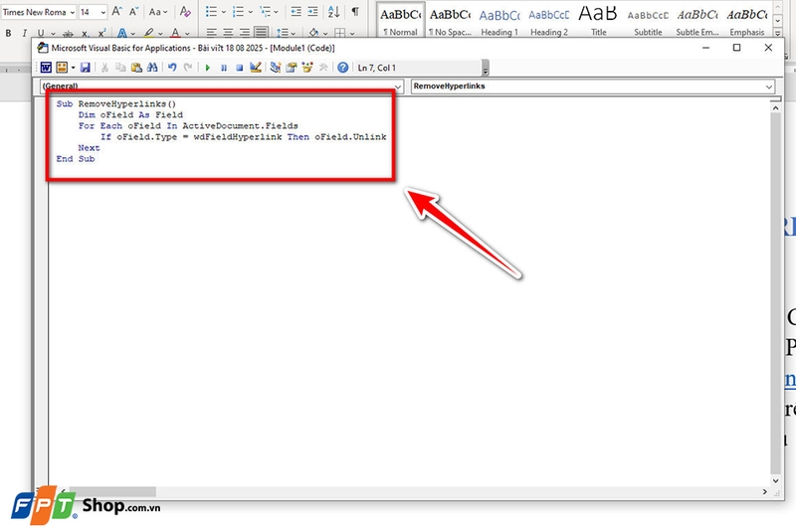Save the VBA project with the floppy icon
Image resolution: width=796 pixels, height=532 pixels.
point(85,68)
